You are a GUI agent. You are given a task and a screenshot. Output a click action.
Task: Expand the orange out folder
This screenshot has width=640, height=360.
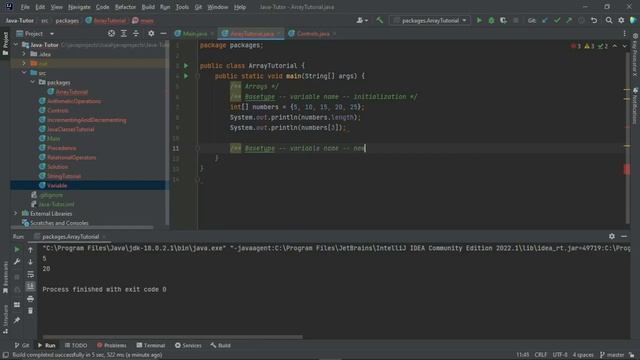(x=24, y=63)
